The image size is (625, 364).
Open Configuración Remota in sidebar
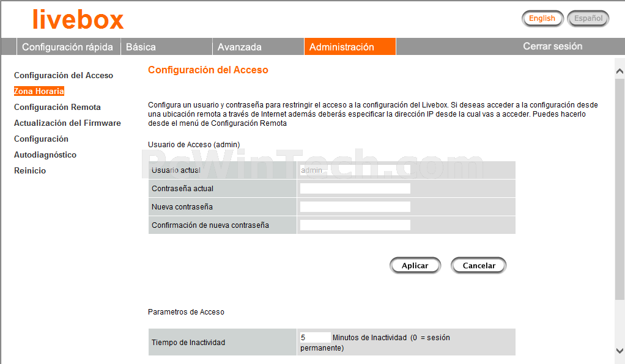(57, 107)
